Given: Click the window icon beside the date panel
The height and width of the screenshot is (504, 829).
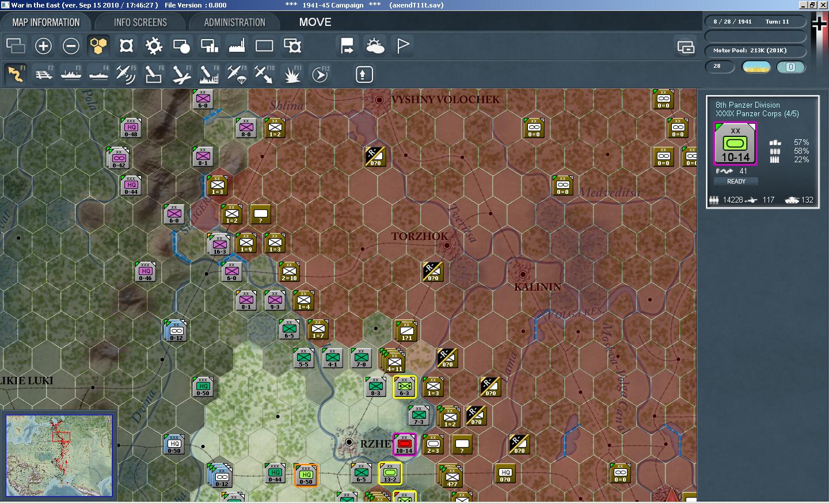Looking at the screenshot, I should (x=686, y=47).
